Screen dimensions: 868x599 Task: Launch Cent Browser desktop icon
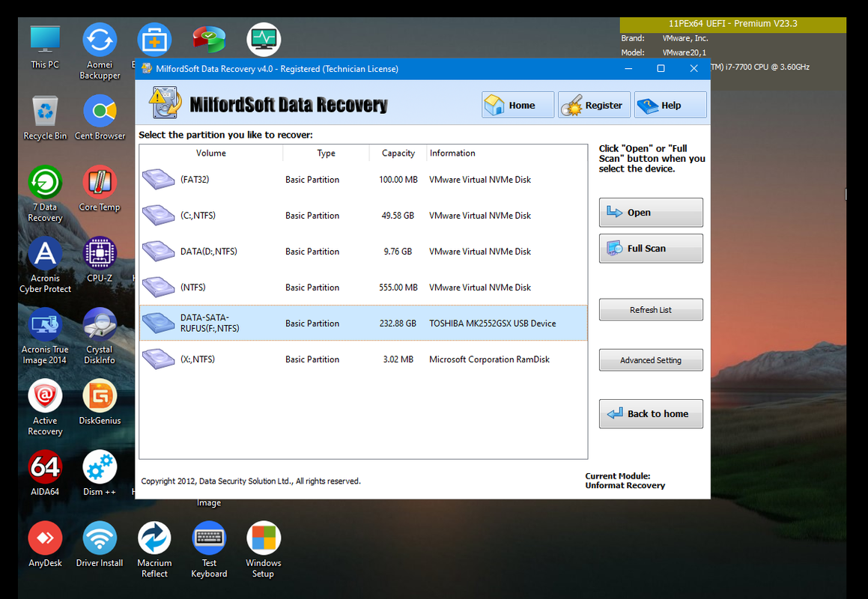point(100,118)
